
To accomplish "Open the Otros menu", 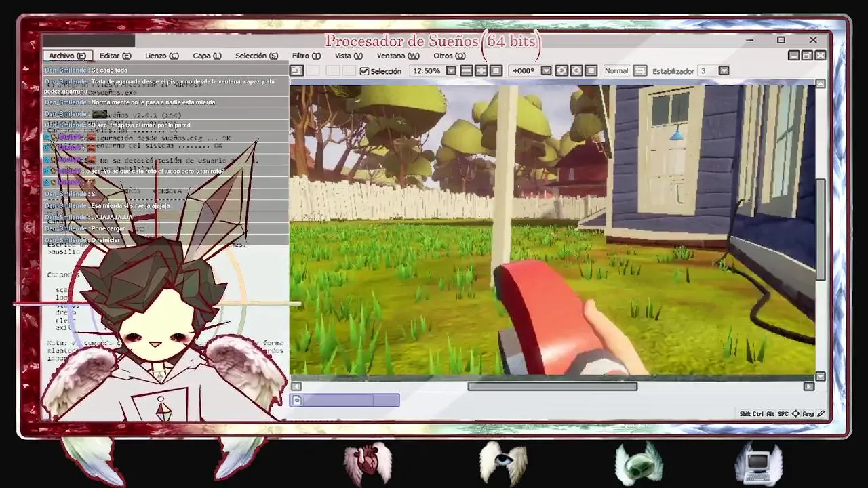I will click(x=450, y=56).
